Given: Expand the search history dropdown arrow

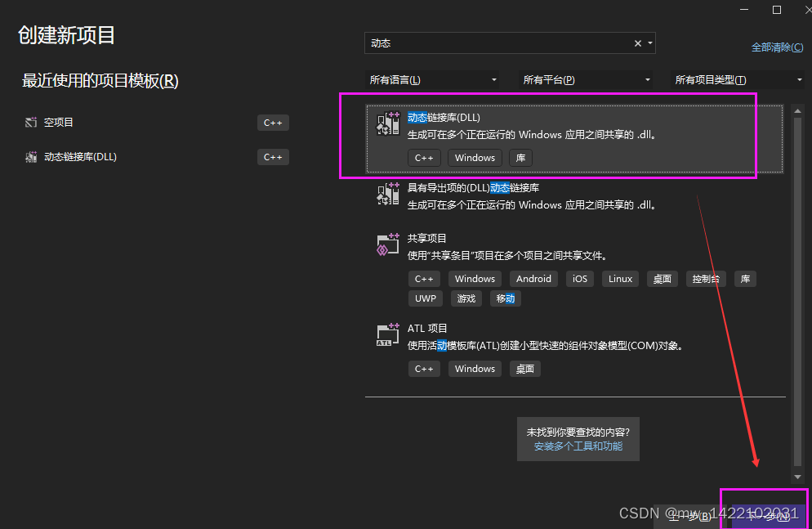Looking at the screenshot, I should point(649,43).
